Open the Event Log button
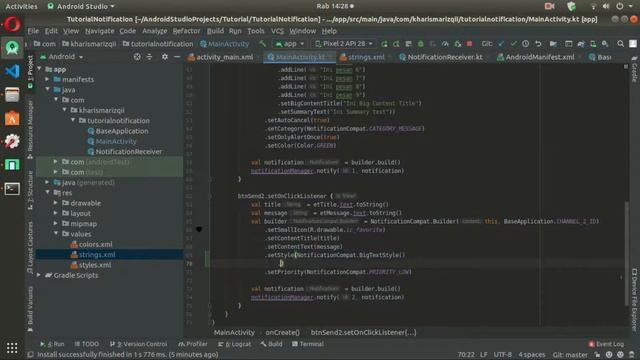This screenshot has width=640, height=360. coord(606,344)
